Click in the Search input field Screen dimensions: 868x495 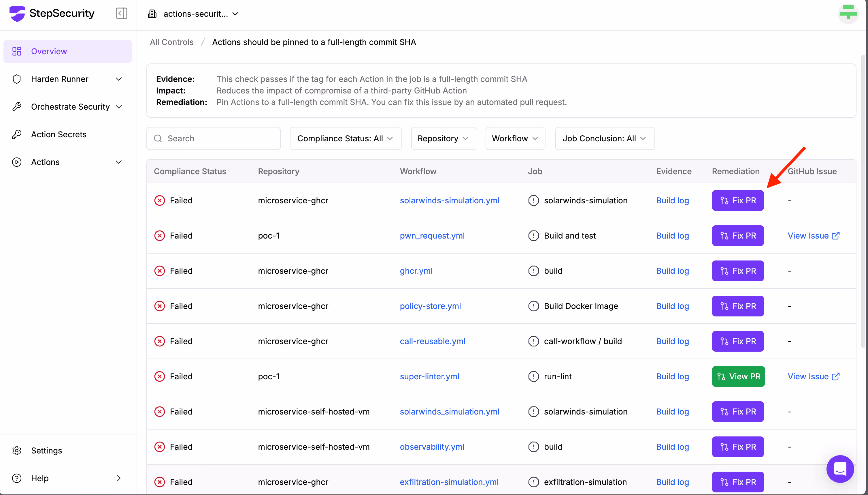[213, 138]
